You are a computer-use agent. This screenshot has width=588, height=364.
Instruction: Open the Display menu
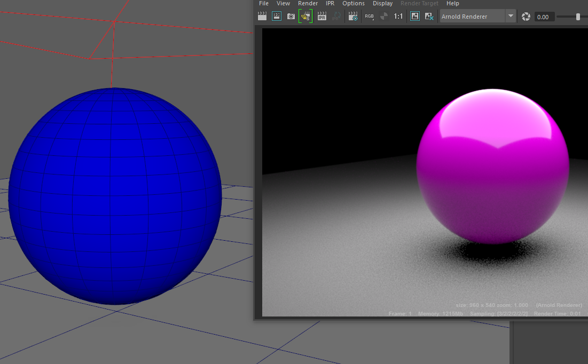tap(382, 3)
